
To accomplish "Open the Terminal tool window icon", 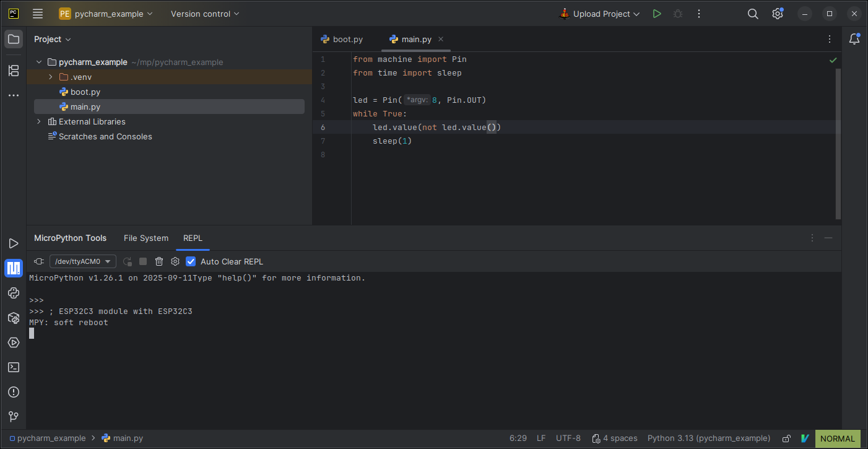I will (x=13, y=367).
